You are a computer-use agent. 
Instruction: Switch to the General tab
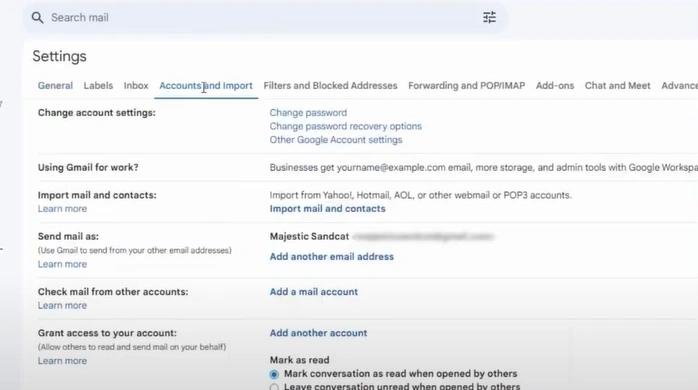tap(55, 85)
